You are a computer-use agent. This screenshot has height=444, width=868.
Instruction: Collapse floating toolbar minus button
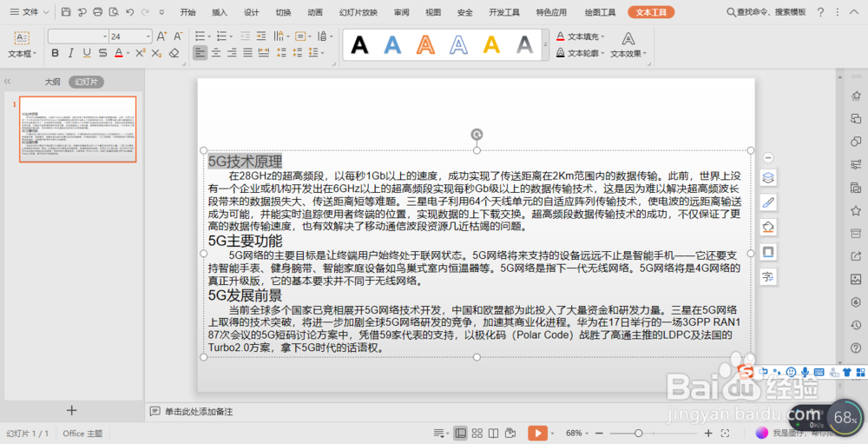pyautogui.click(x=768, y=158)
